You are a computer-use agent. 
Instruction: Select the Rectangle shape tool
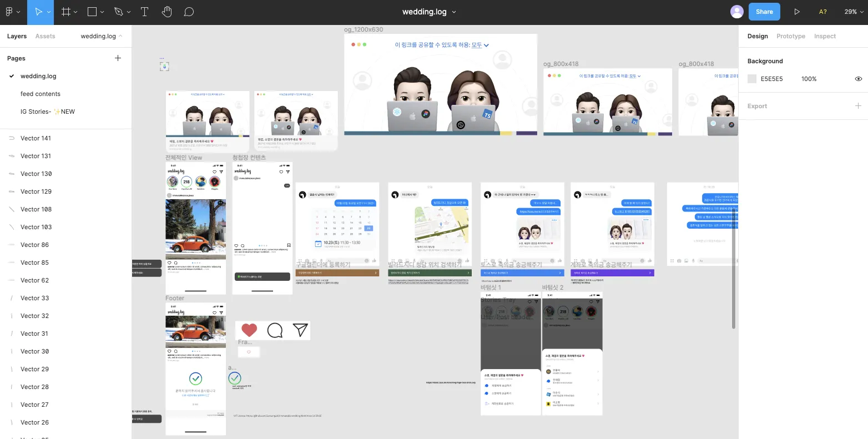click(92, 12)
